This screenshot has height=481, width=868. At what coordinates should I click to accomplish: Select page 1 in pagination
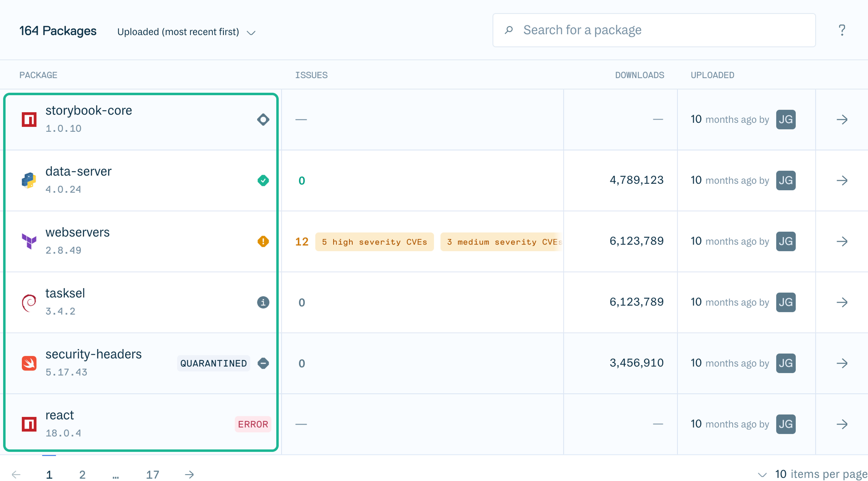click(x=49, y=475)
